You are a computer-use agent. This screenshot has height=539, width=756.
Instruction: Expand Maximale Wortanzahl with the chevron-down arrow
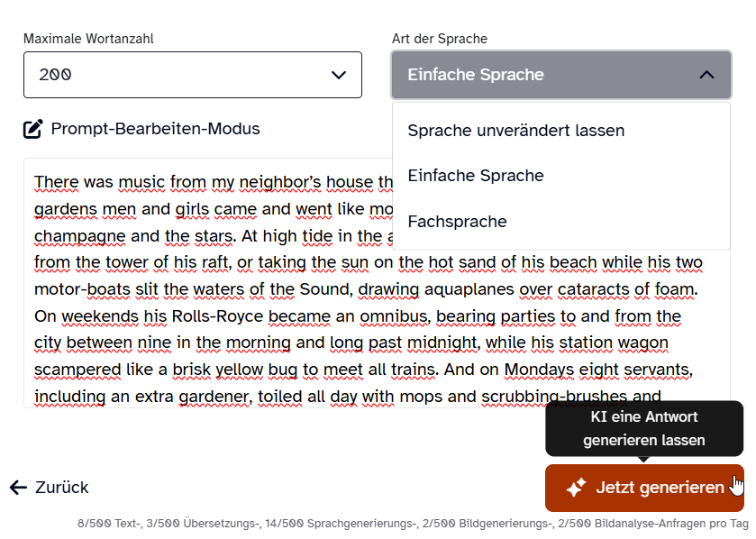339,75
